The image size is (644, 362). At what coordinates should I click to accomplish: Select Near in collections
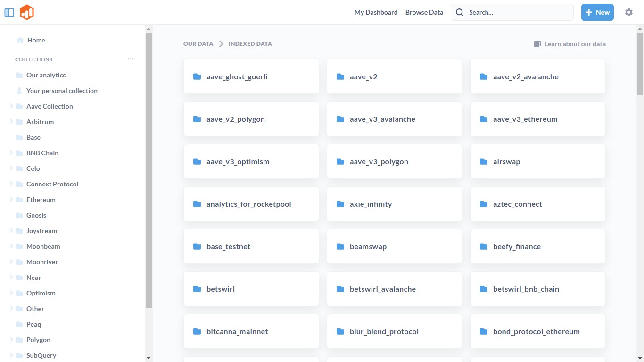pos(33,278)
